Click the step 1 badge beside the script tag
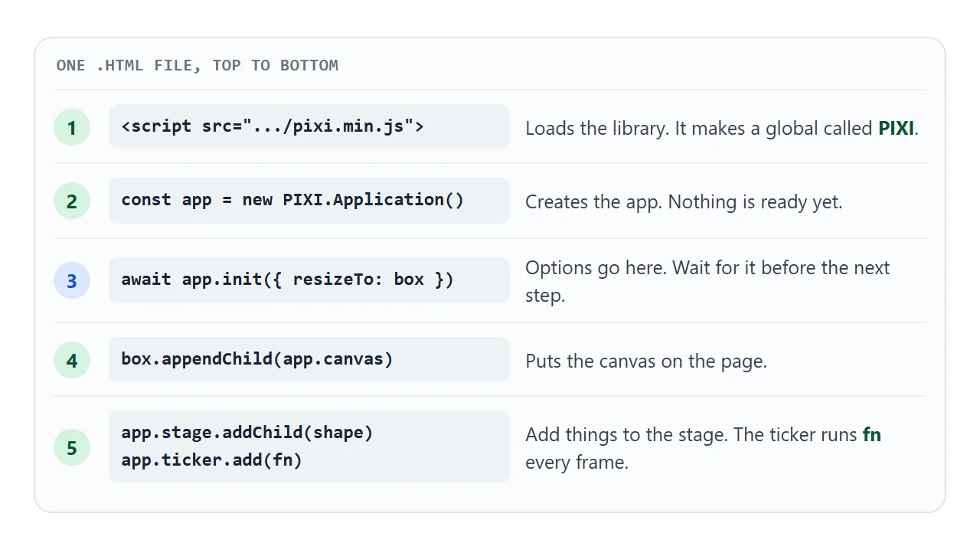The width and height of the screenshot is (980, 553). pyautogui.click(x=72, y=127)
